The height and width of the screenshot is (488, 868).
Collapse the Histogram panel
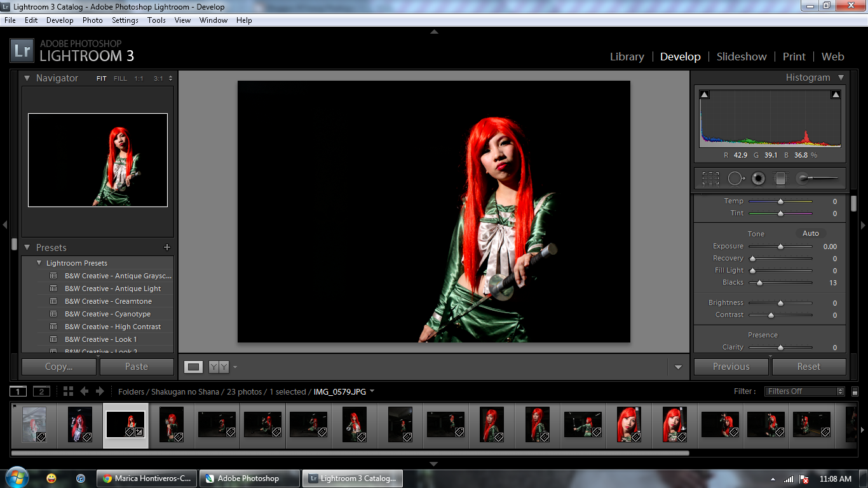[841, 78]
